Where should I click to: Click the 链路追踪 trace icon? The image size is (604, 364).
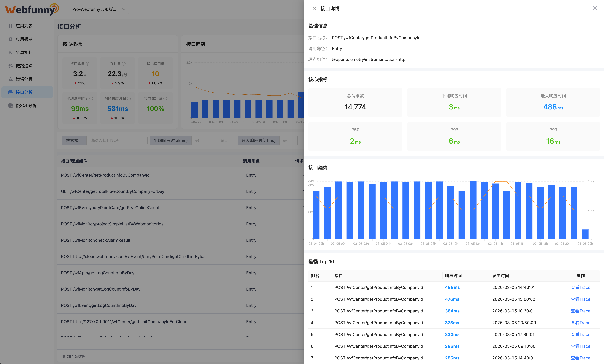[x=10, y=66]
